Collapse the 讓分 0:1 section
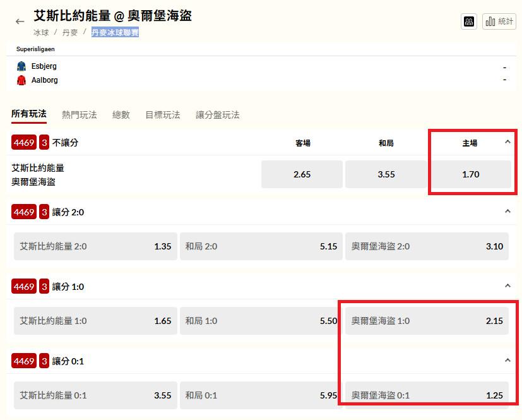522x420 pixels. 507,361
